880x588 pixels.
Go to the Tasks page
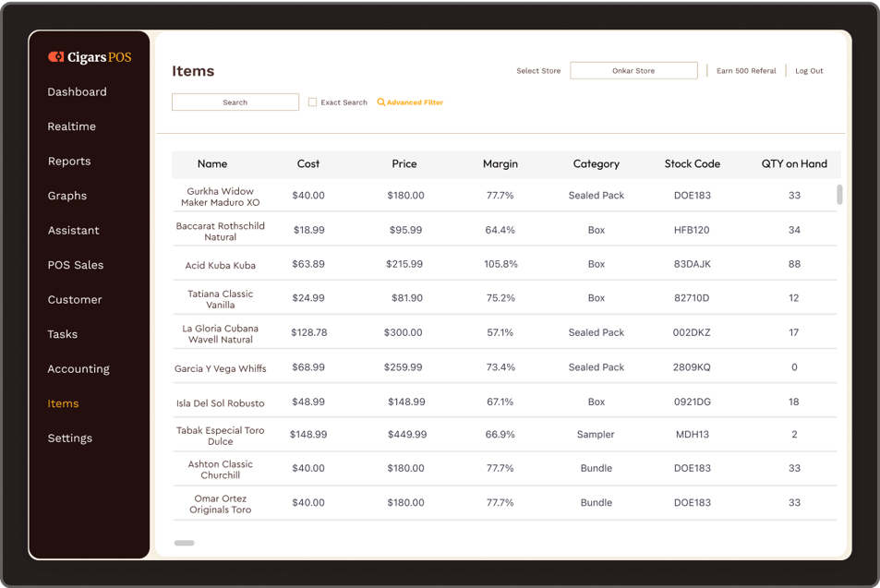63,334
